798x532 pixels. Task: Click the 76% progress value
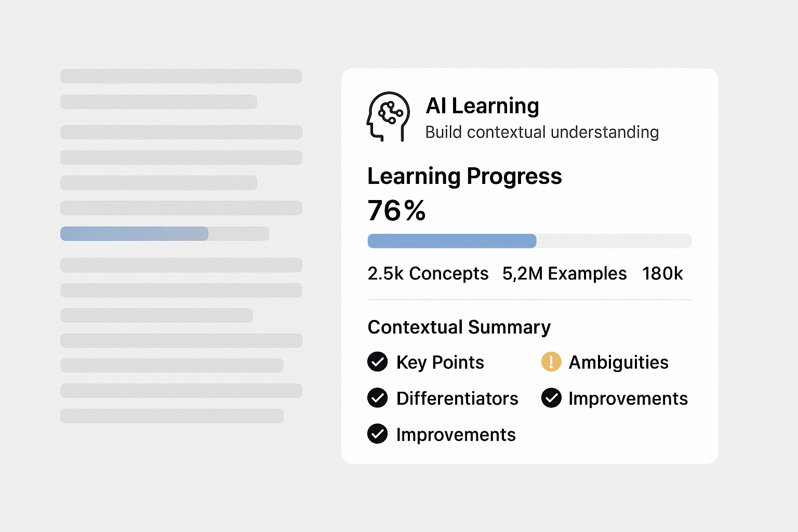[396, 210]
